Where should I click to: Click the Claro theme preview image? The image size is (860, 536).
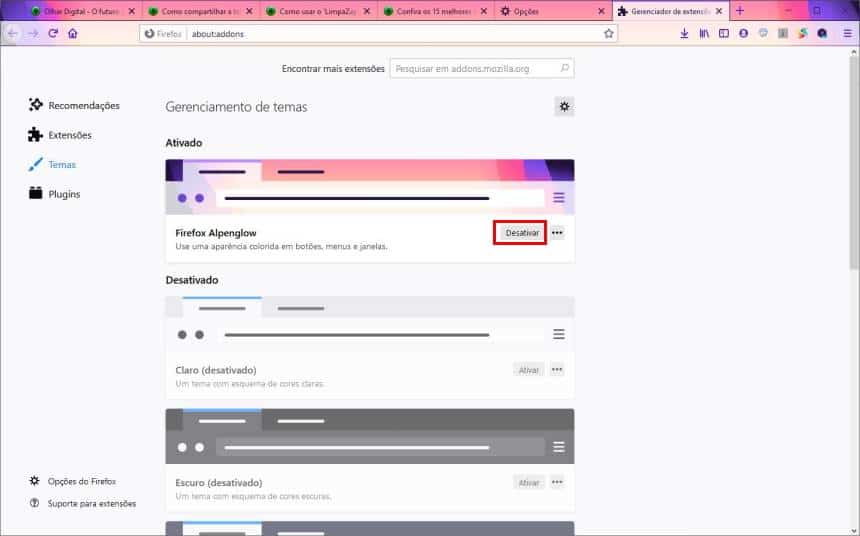click(370, 324)
